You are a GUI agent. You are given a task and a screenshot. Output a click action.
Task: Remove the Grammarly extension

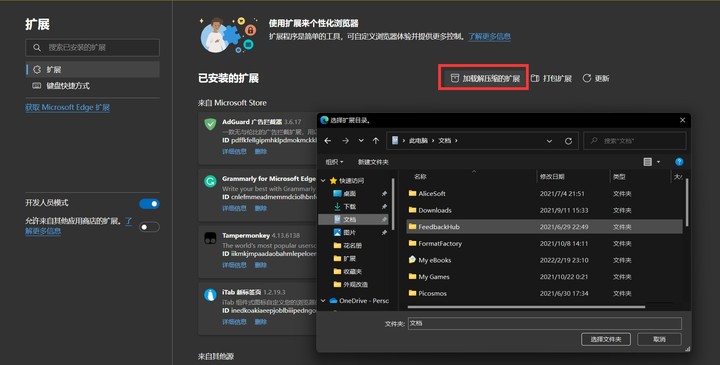(261, 208)
